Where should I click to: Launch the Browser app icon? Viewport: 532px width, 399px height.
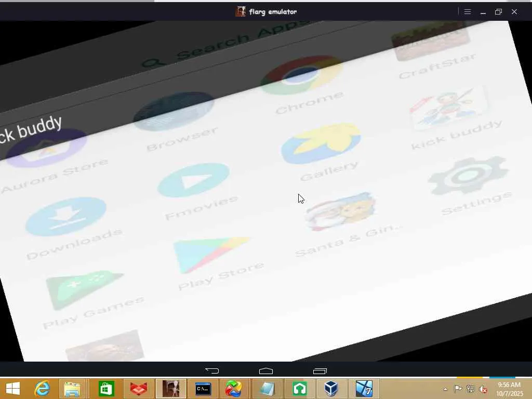click(174, 111)
